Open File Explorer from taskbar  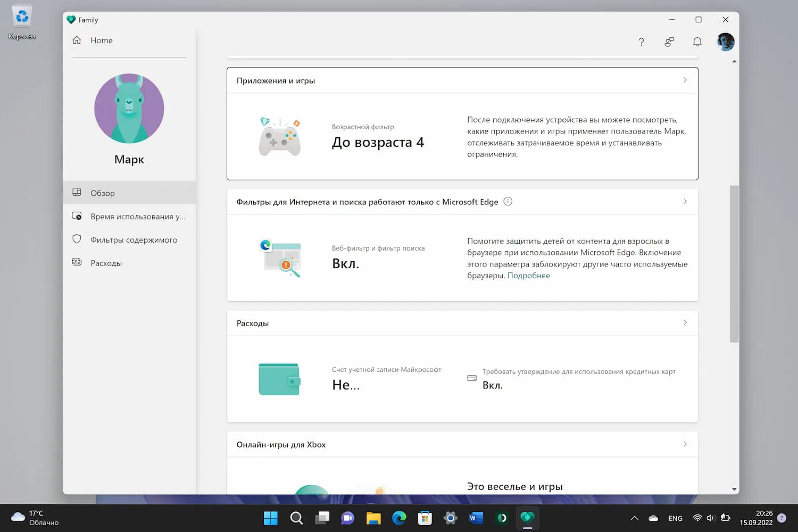point(373,518)
